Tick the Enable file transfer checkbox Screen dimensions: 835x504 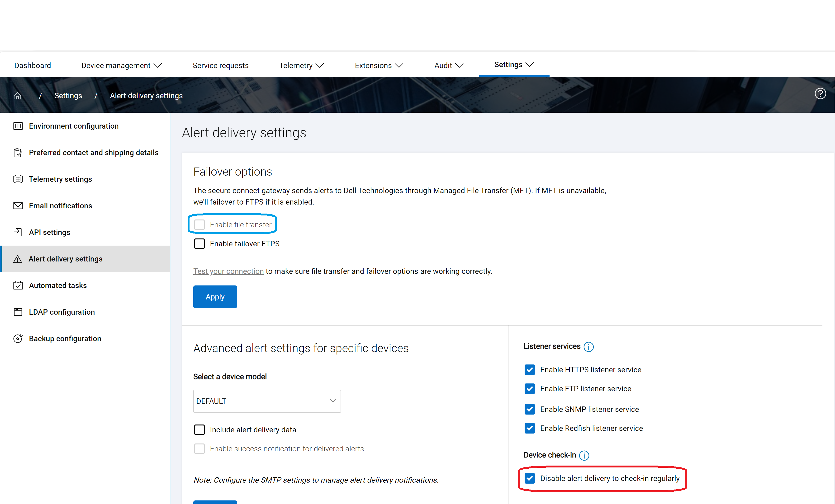[x=199, y=224]
